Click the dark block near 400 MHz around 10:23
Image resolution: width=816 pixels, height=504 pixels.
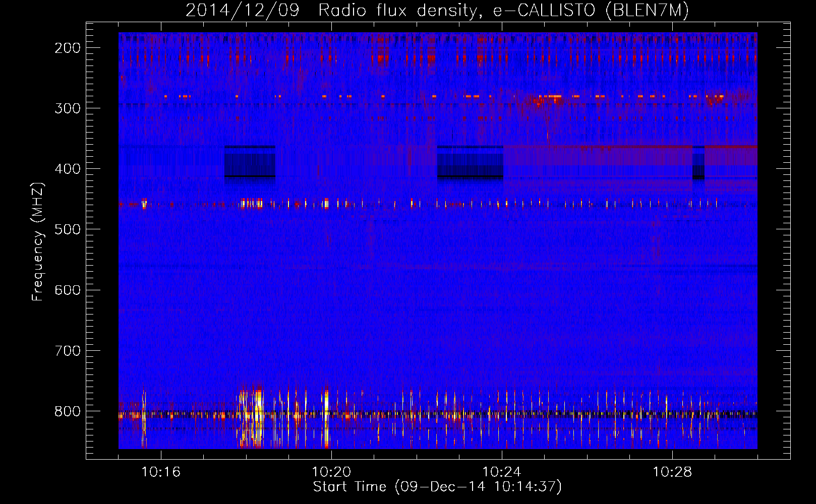pyautogui.click(x=470, y=162)
